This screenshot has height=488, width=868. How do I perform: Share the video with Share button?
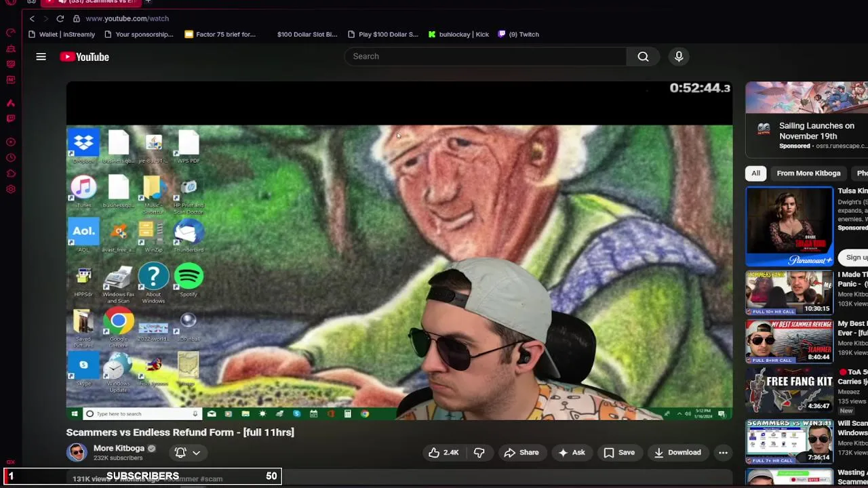point(521,453)
